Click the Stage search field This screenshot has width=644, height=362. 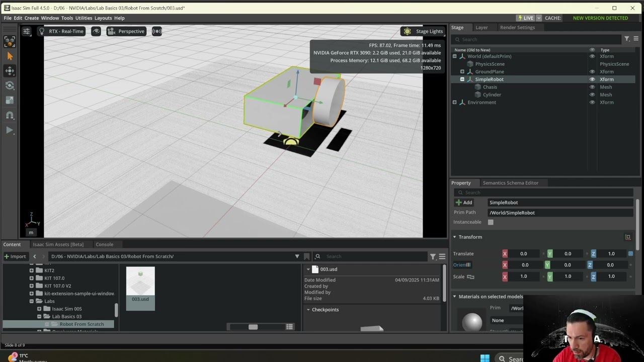tap(537, 39)
